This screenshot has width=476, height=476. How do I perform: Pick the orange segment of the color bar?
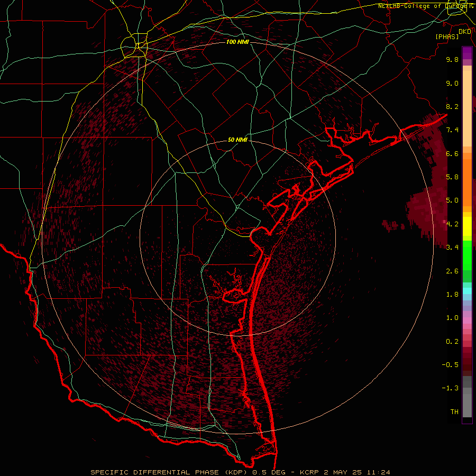pos(467,182)
